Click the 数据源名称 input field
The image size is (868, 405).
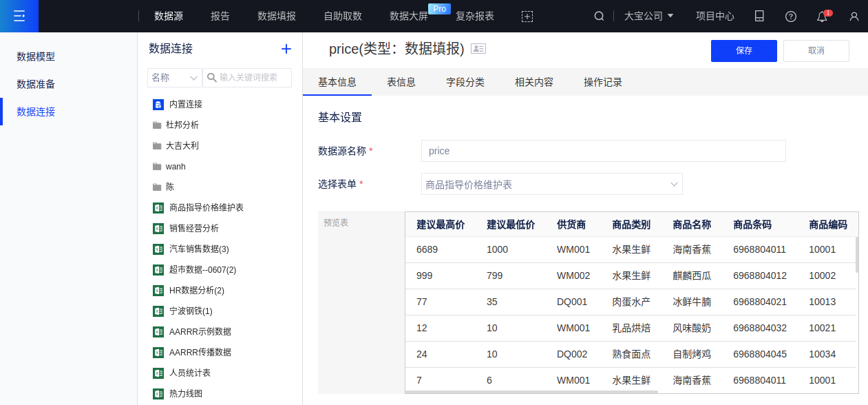(x=603, y=151)
